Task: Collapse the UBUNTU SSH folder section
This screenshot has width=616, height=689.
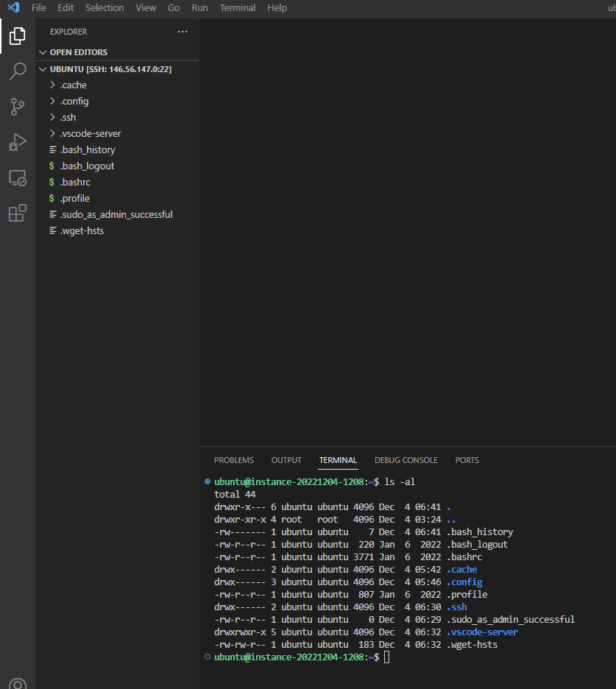Action: click(x=110, y=69)
